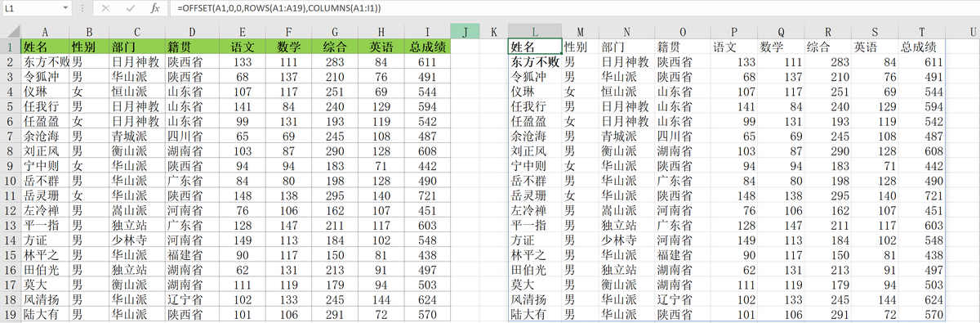Image resolution: width=980 pixels, height=323 pixels.
Task: Click cell 仪琳 in column L
Action: [x=535, y=92]
